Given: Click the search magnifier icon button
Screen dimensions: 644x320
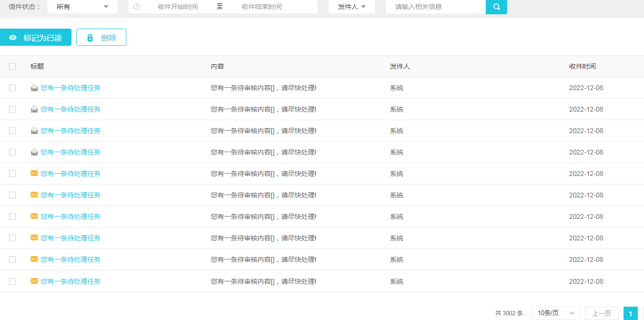Looking at the screenshot, I should pyautogui.click(x=496, y=7).
